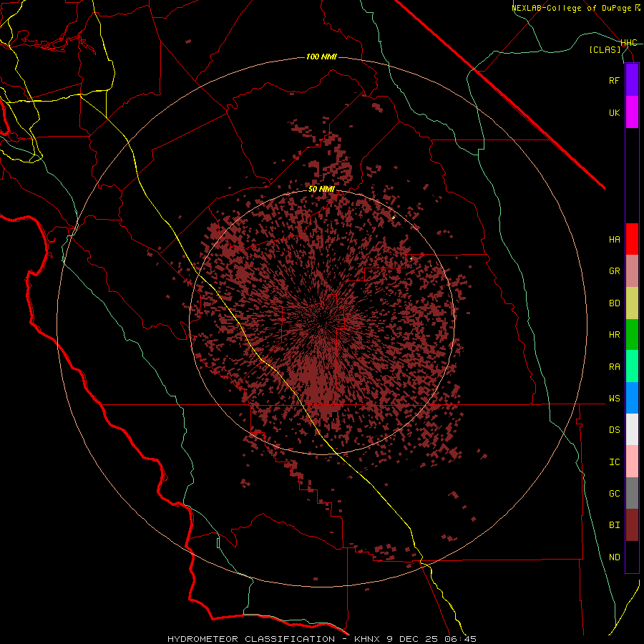Image resolution: width=644 pixels, height=644 pixels.
Task: Click the DS white legend swatch
Action: tap(632, 429)
